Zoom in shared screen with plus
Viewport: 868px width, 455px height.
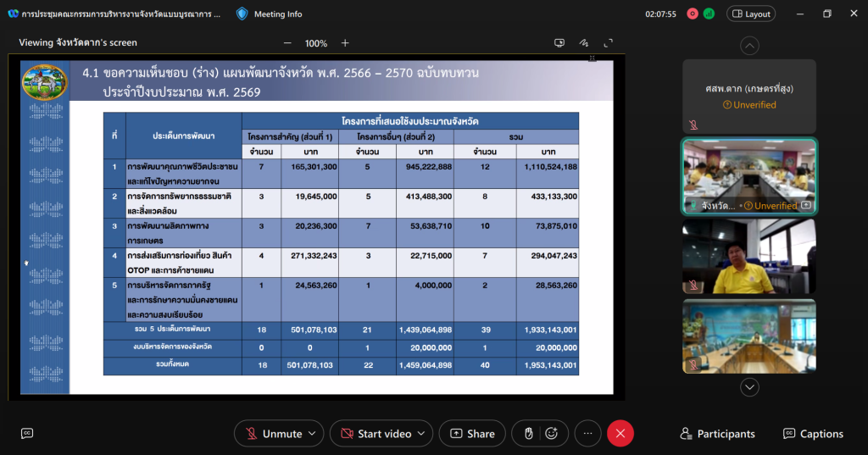tap(345, 43)
